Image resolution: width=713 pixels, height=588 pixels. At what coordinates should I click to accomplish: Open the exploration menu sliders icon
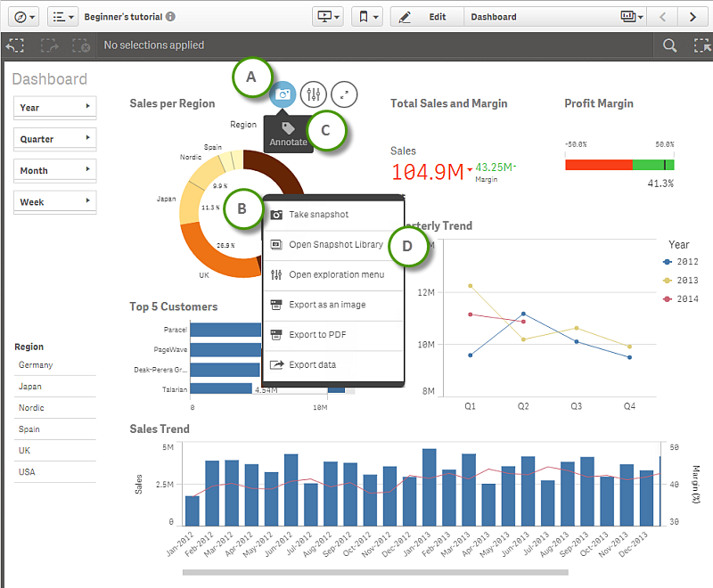point(314,94)
